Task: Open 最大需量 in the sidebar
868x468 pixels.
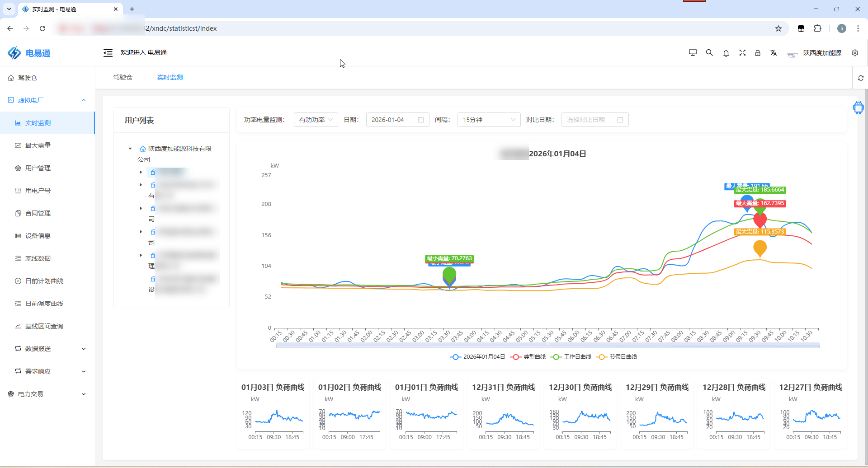Action: (x=38, y=145)
